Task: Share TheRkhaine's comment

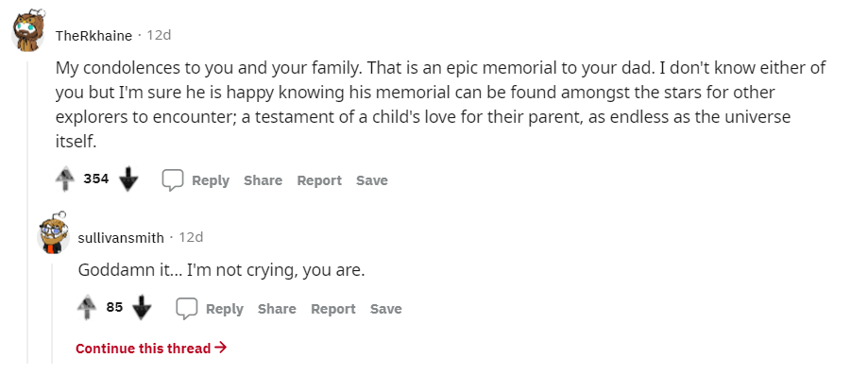Action: point(263,180)
